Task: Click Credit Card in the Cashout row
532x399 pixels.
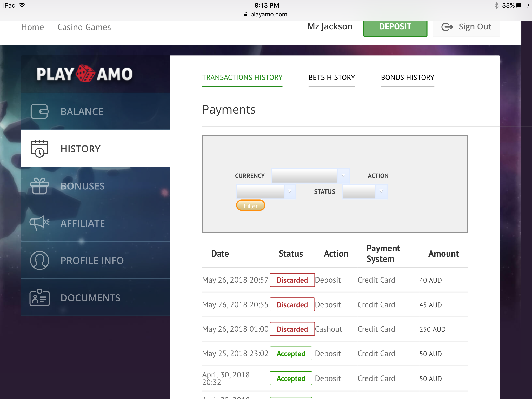Action: click(x=376, y=329)
